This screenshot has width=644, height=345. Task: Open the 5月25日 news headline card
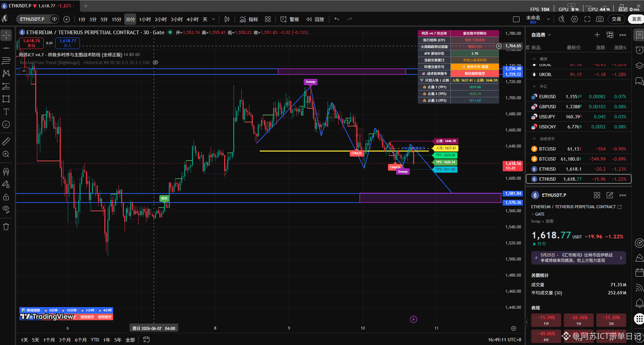[x=579, y=258]
